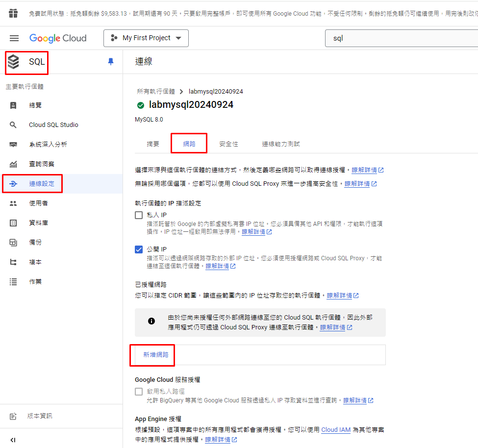
Task: Click the 總覽 overview icon
Action: [13, 105]
